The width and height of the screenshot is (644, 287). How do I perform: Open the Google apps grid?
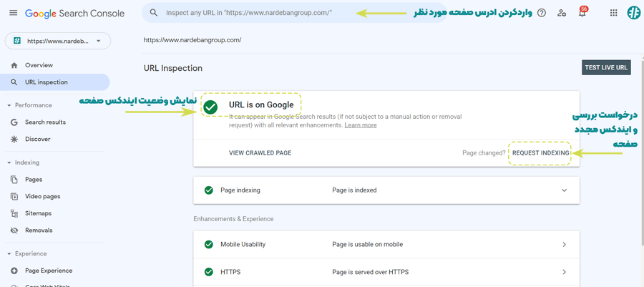(614, 13)
